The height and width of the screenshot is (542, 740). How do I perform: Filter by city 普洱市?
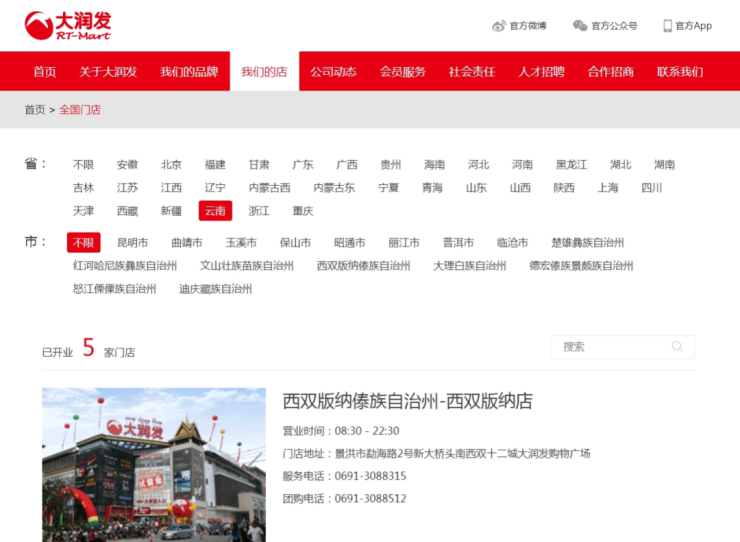point(458,243)
